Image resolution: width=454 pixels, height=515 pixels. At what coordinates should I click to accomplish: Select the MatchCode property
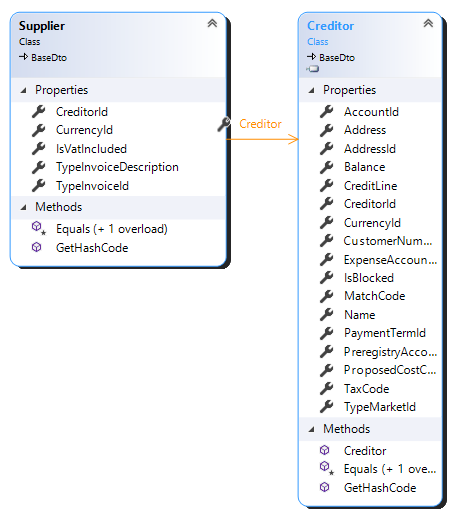click(x=375, y=296)
